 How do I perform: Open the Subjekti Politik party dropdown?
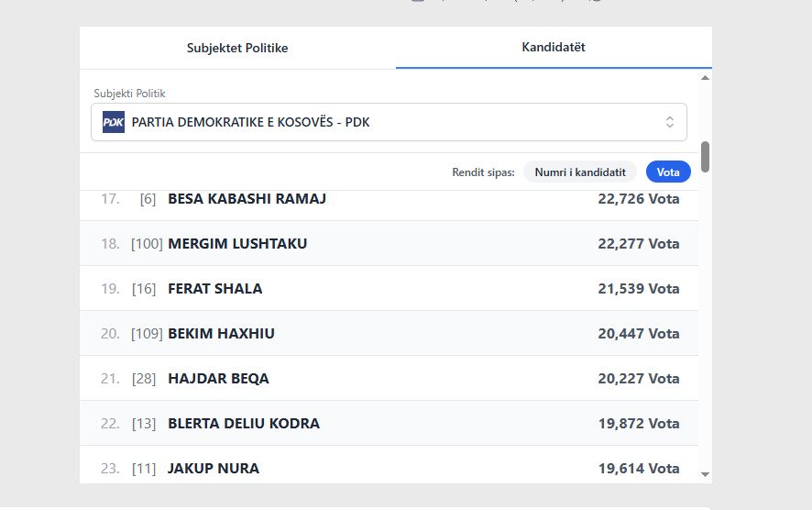click(x=389, y=122)
